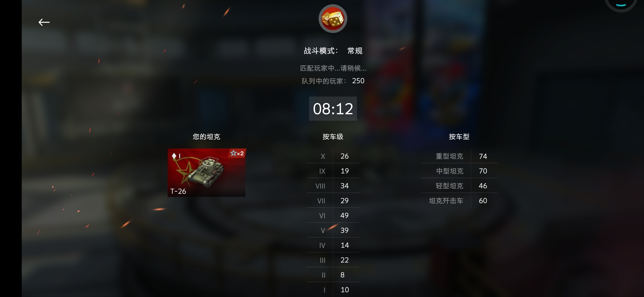Select the tier X row showing 26
Screen dimensions: 644x297
coord(333,156)
